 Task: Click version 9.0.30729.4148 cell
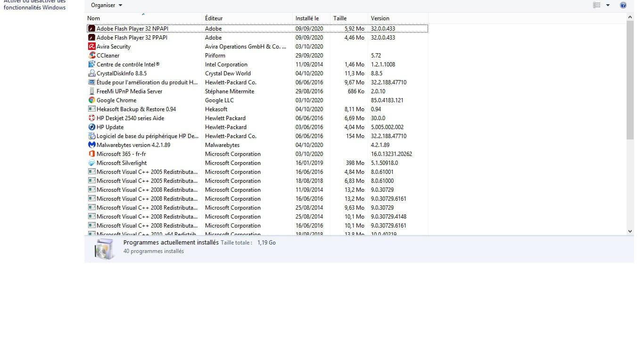coord(388,217)
